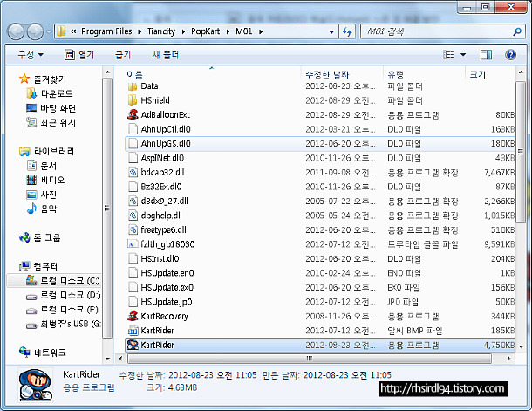Open 다운로드 in the sidebar

(x=50, y=93)
